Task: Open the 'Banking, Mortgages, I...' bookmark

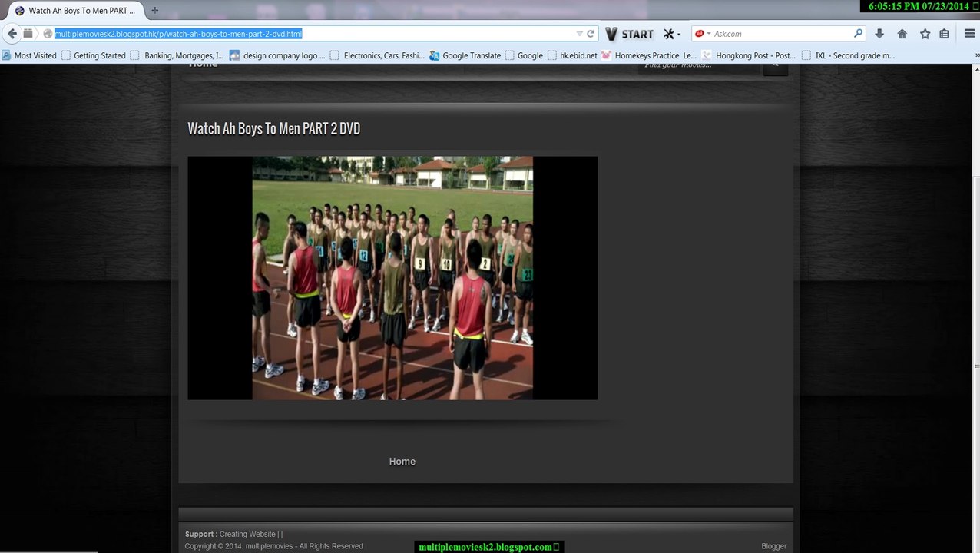Action: click(177, 55)
